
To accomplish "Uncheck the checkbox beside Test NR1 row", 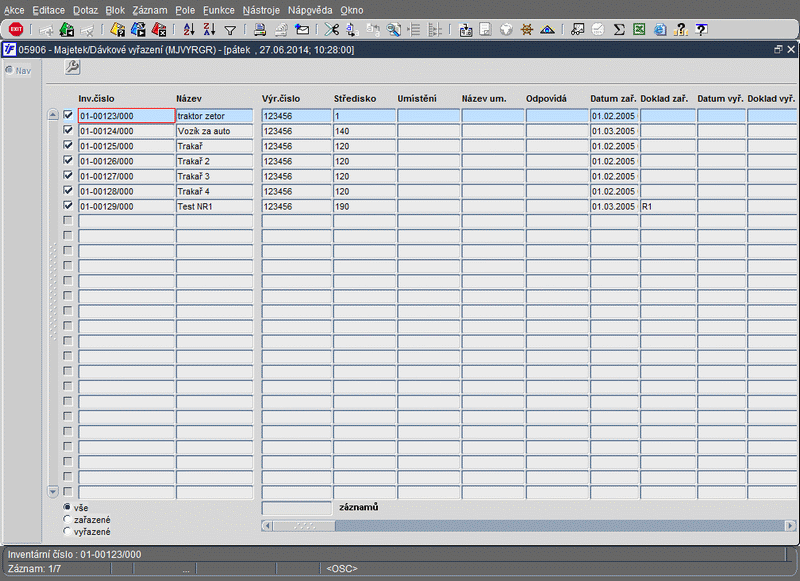I will (68, 206).
